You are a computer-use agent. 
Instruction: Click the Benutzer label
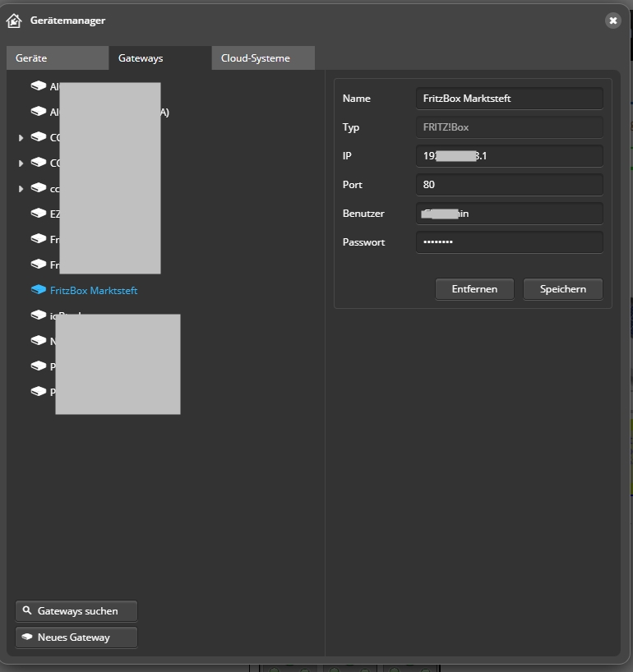363,214
